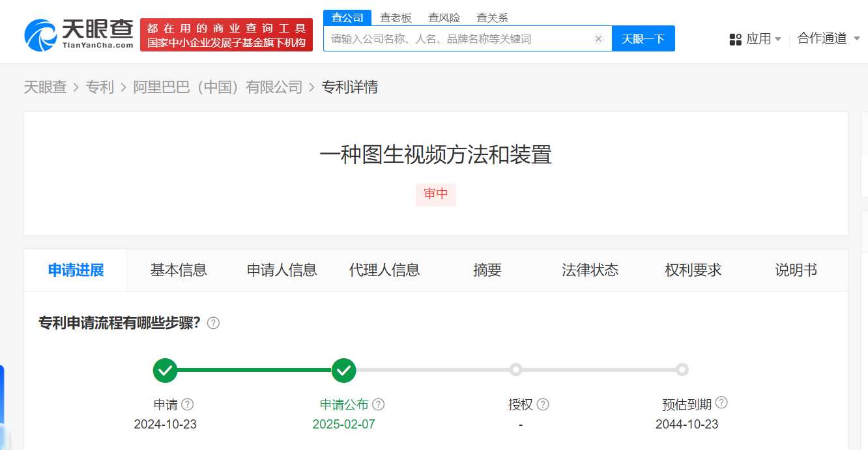Focus the company name search input field
This screenshot has width=868, height=450.
456,39
